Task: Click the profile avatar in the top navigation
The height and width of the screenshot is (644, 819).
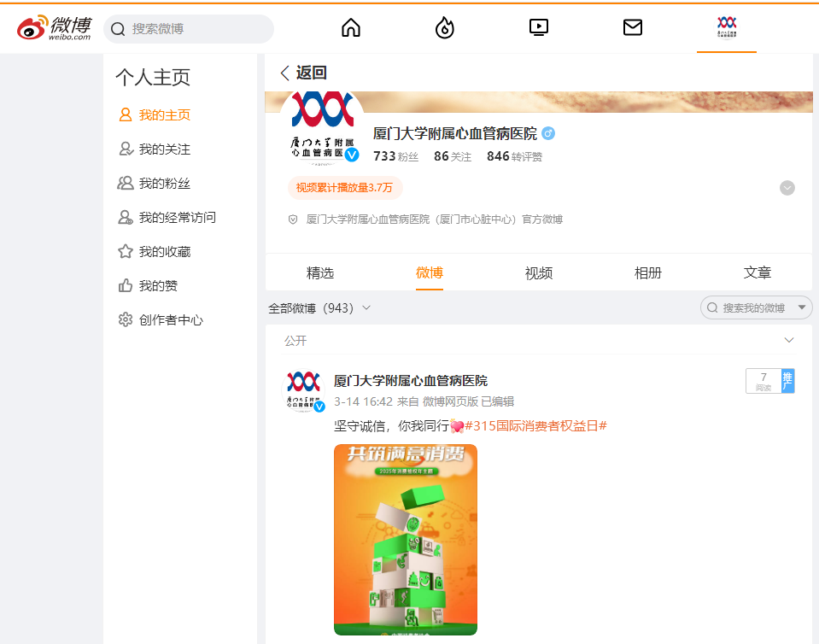Action: point(726,27)
